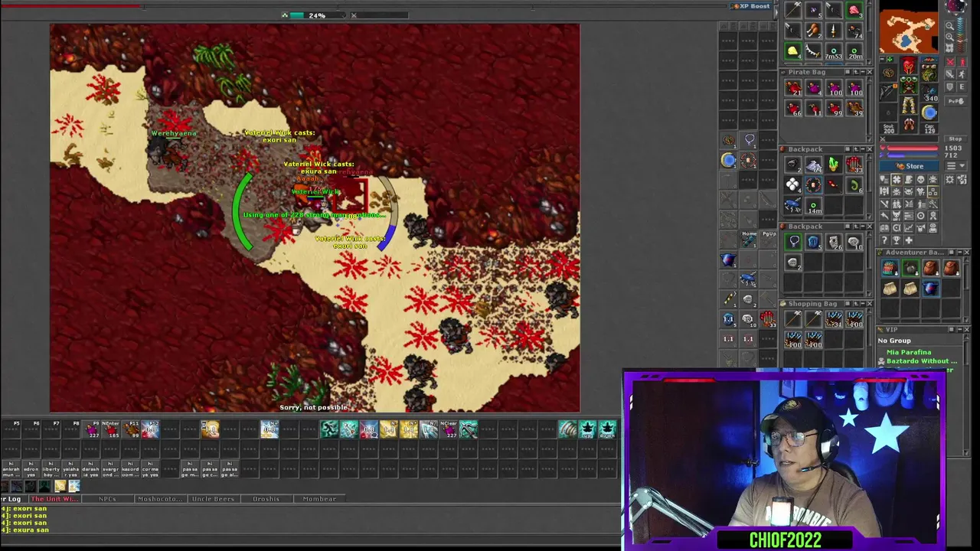
Task: Open the trophy leaderboard icon
Action: [897, 240]
